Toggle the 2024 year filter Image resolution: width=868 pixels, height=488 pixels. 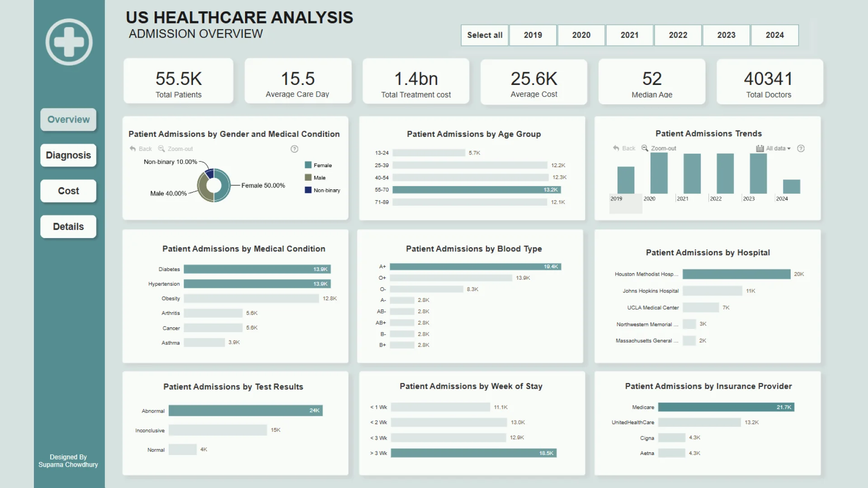774,35
